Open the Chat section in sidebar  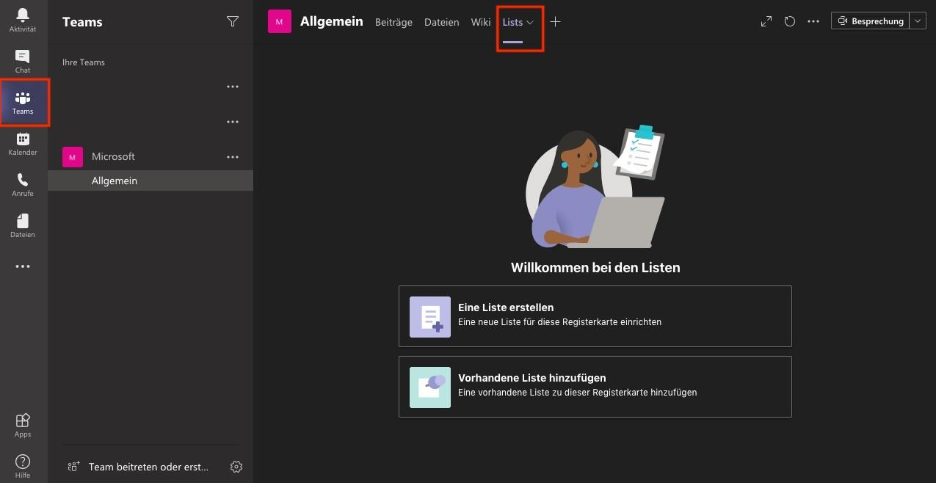pyautogui.click(x=23, y=61)
